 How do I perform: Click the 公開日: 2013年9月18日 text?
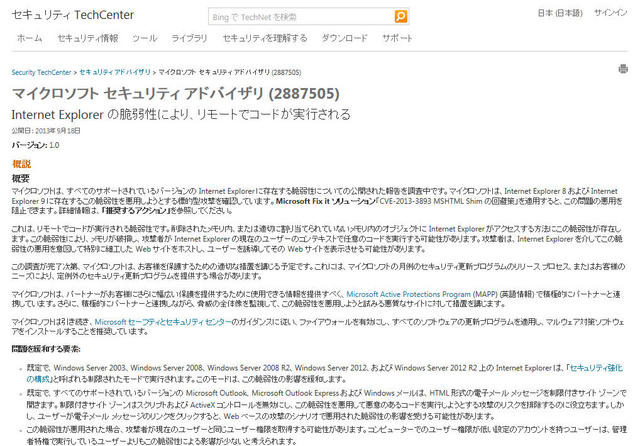tap(46, 131)
